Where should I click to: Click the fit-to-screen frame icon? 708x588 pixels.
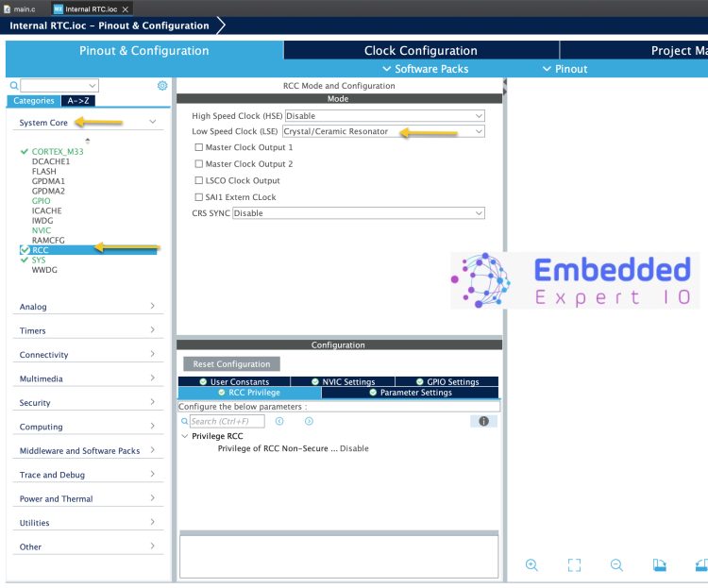(x=574, y=565)
